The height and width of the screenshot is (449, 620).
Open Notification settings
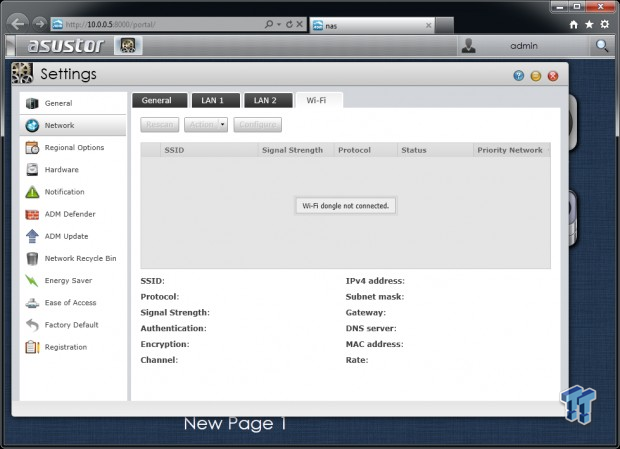click(73, 192)
